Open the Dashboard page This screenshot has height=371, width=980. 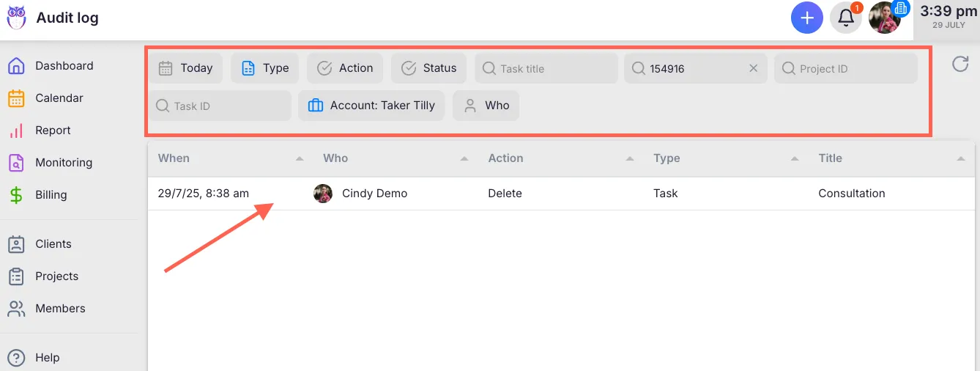[x=64, y=66]
